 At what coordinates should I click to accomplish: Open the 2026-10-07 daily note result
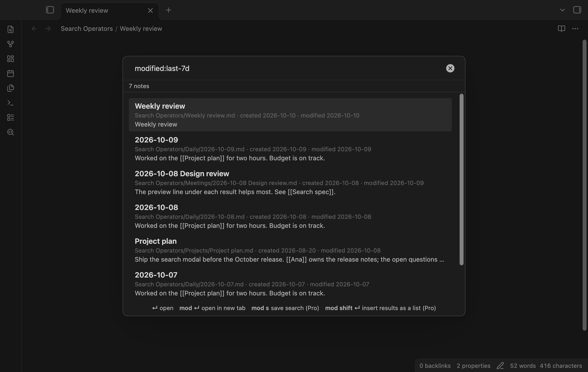tap(290, 283)
